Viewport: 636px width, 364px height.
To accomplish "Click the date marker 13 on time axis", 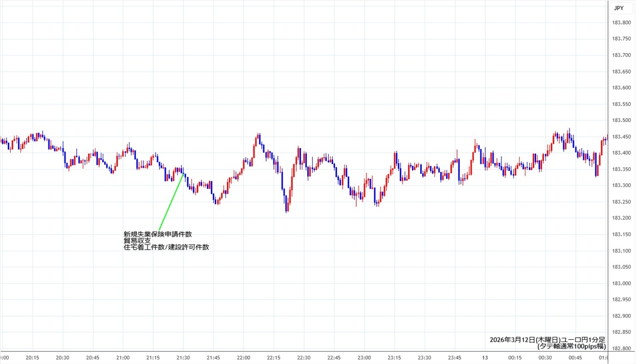I will (x=485, y=358).
